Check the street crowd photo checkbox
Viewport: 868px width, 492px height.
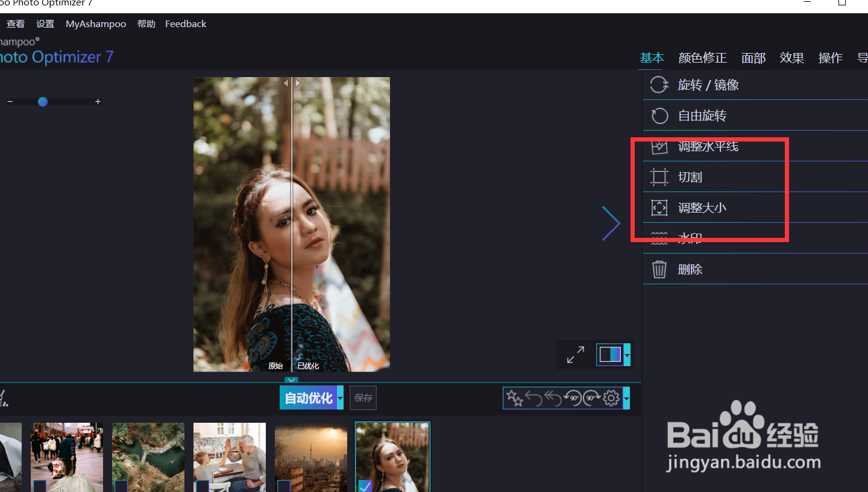[x=39, y=486]
